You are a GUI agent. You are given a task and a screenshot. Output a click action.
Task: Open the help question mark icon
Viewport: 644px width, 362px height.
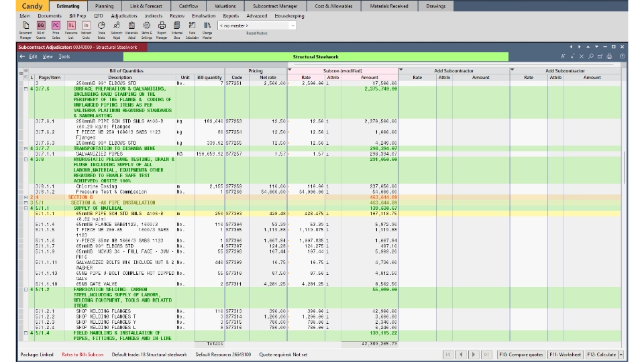click(x=623, y=56)
